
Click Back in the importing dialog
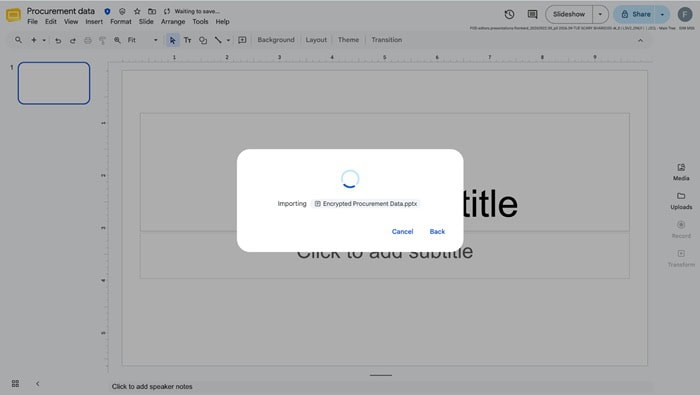click(437, 231)
